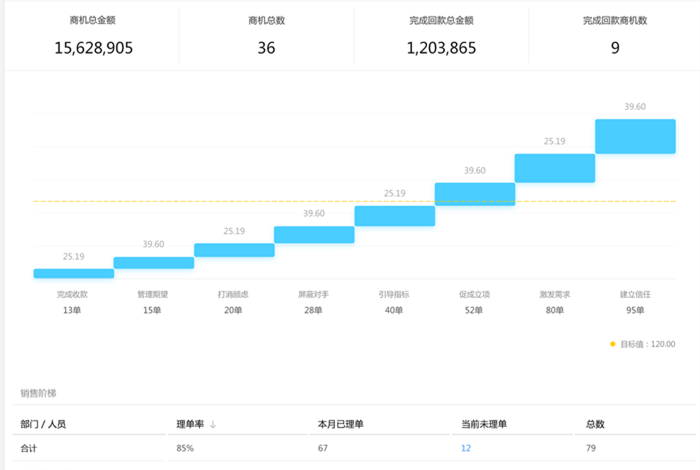Open the blue 12 link under 当前未理单
Viewport: 700px width, 470px height.
pyautogui.click(x=466, y=448)
